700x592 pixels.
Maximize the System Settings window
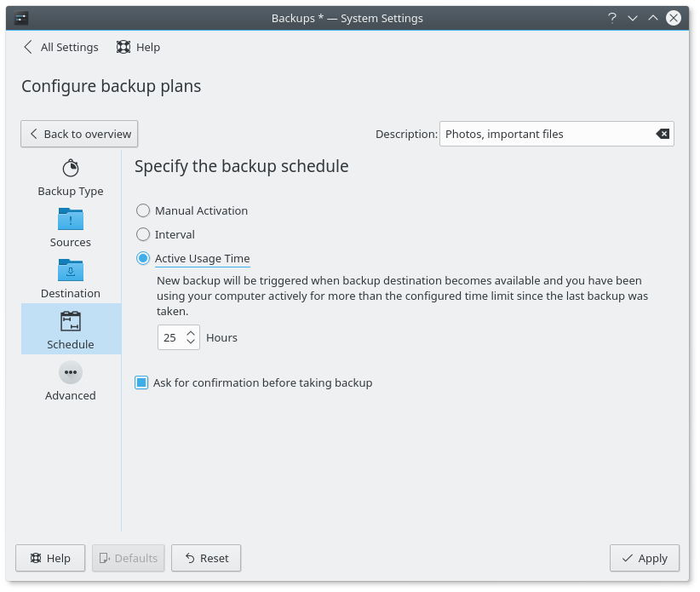(x=653, y=18)
